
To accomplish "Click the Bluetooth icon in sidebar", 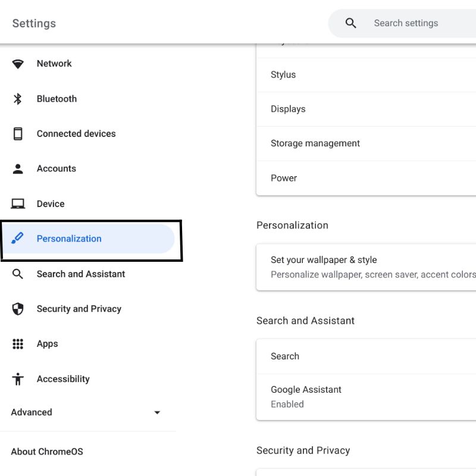I will click(18, 99).
